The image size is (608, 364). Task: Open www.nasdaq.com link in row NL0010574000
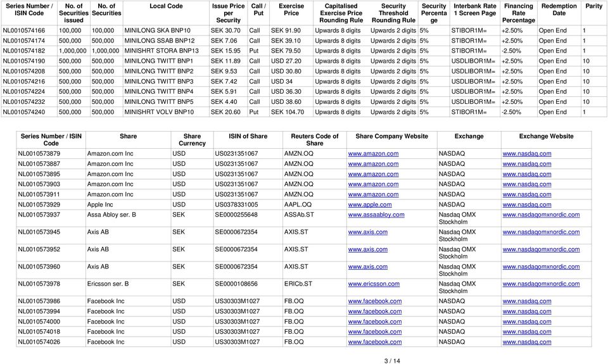[526, 322]
